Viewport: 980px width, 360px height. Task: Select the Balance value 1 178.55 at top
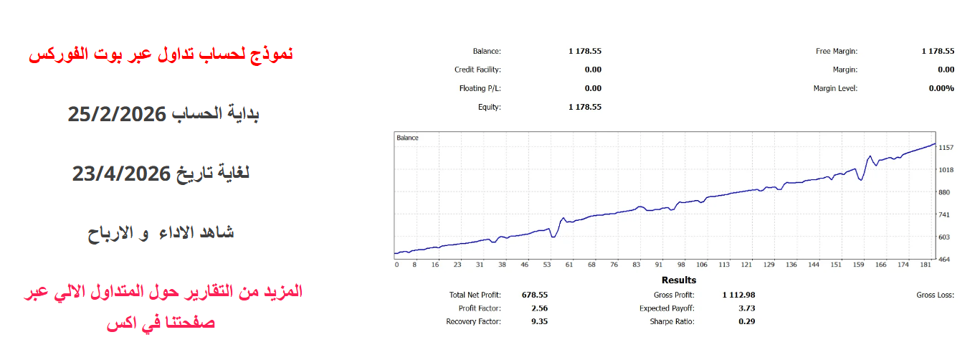pos(584,51)
